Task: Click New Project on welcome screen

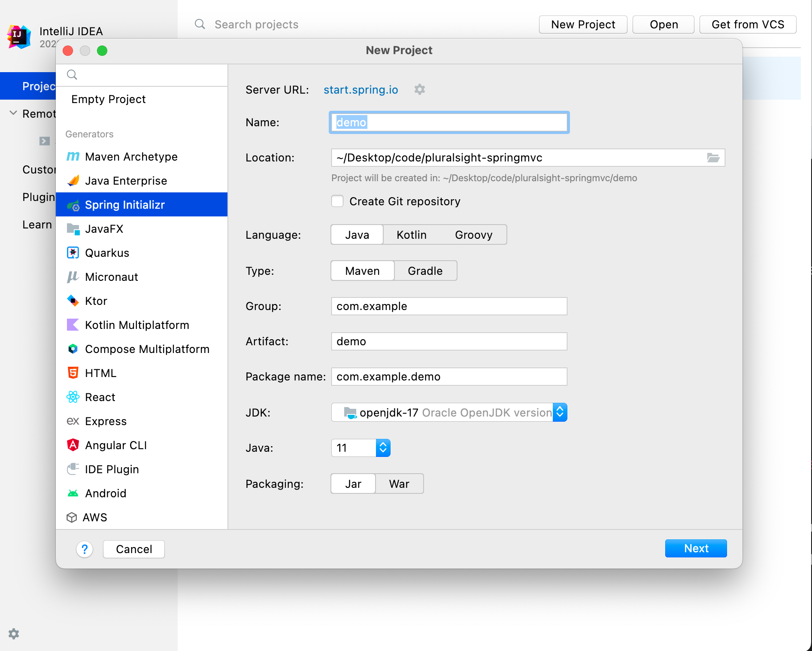Action: [x=583, y=24]
